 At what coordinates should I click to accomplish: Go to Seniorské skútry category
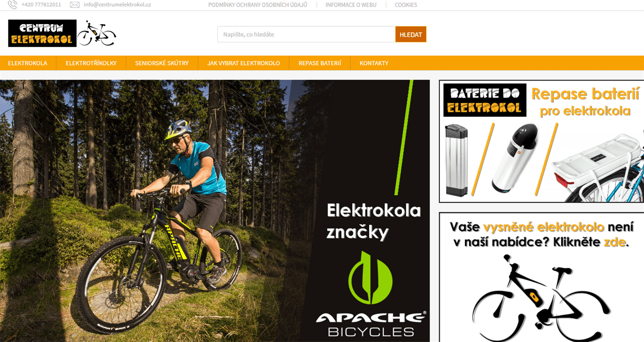tap(162, 63)
